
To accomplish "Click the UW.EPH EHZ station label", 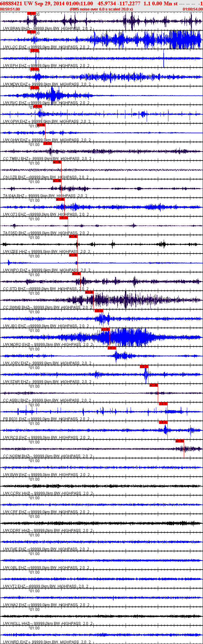I will 15,66.
